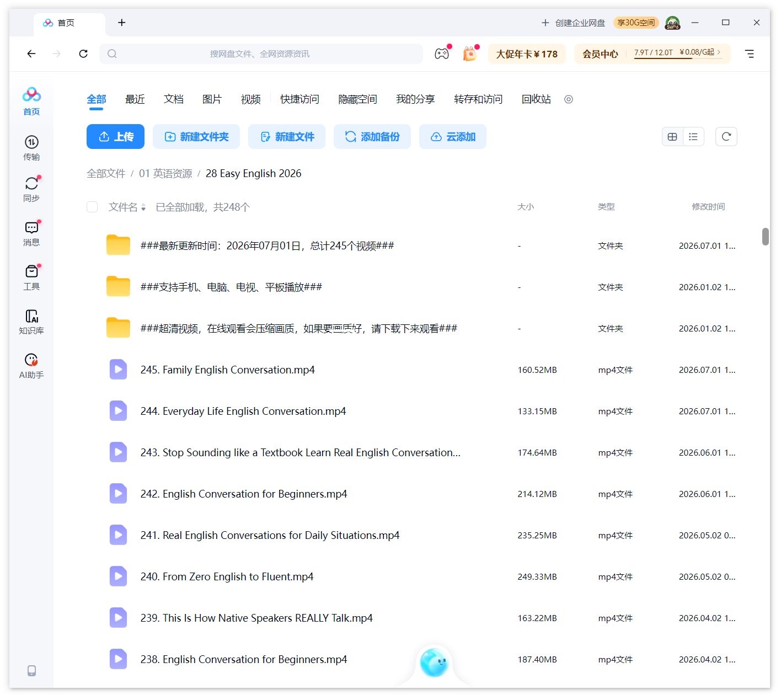
Task: Open the 消息 messages section
Action: point(31,233)
